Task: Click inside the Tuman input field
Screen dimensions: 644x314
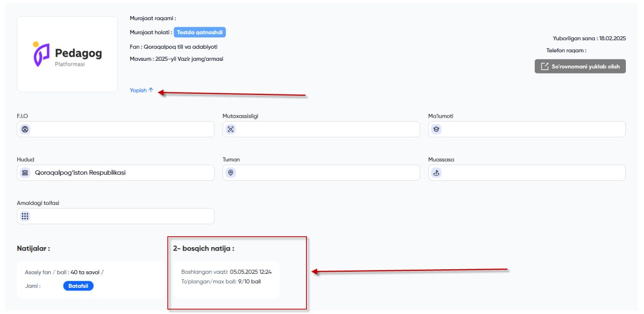Action: click(321, 173)
